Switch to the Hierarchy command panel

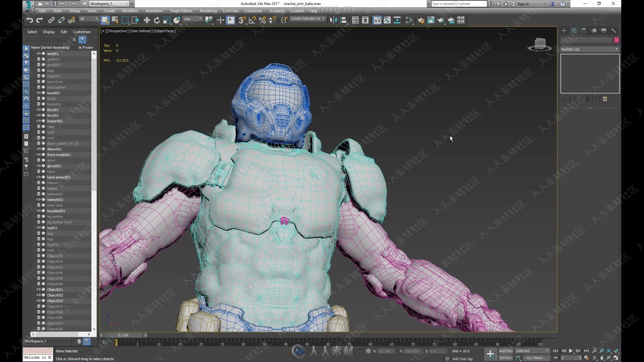pyautogui.click(x=584, y=31)
